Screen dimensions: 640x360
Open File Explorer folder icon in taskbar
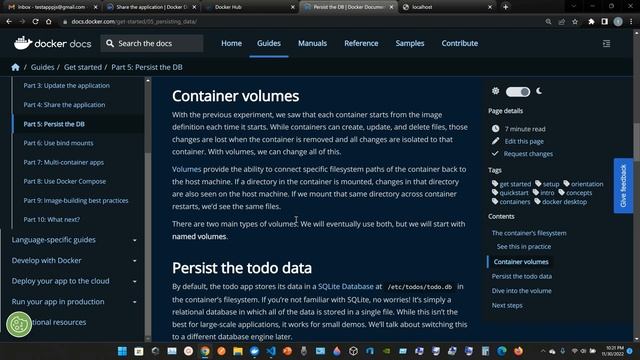coord(238,351)
